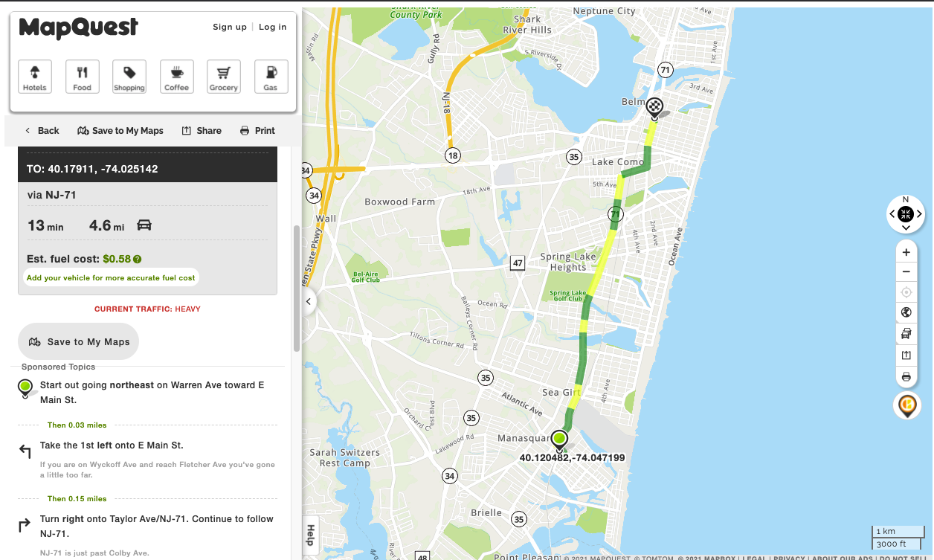Click the MapQuest logo
This screenshot has height=560, width=934.
[x=79, y=28]
